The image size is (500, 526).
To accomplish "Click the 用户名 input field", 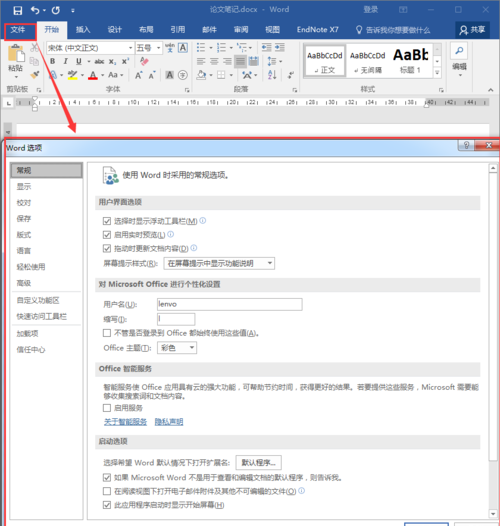I will point(230,304).
